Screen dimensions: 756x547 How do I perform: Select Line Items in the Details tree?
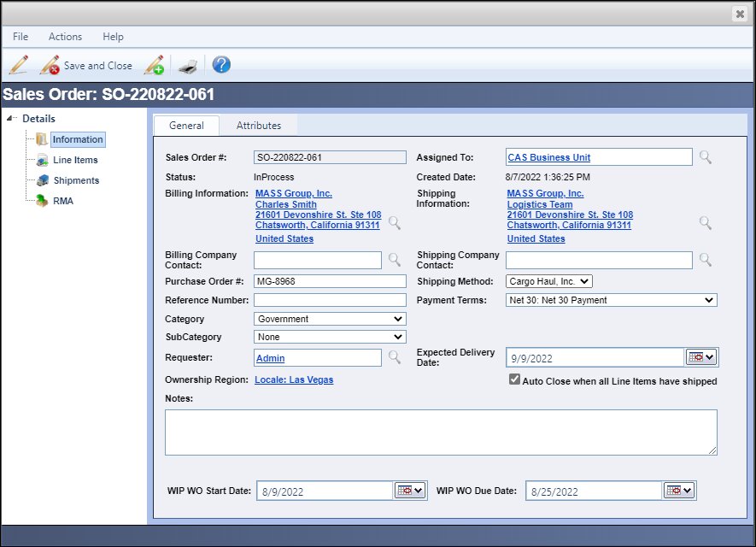coord(75,160)
